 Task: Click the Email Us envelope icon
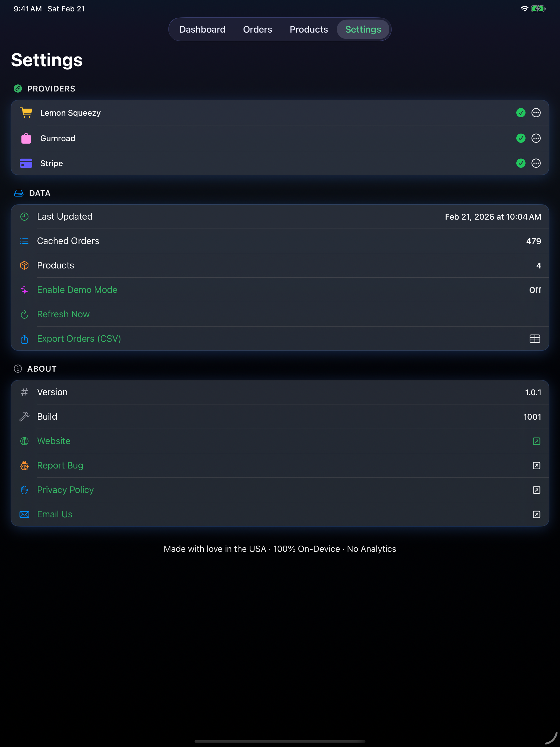(x=24, y=514)
